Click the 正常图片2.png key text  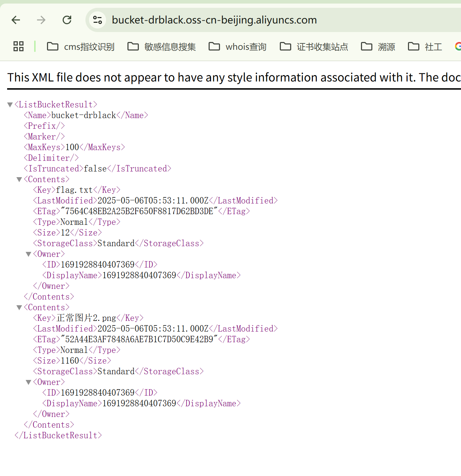point(87,318)
